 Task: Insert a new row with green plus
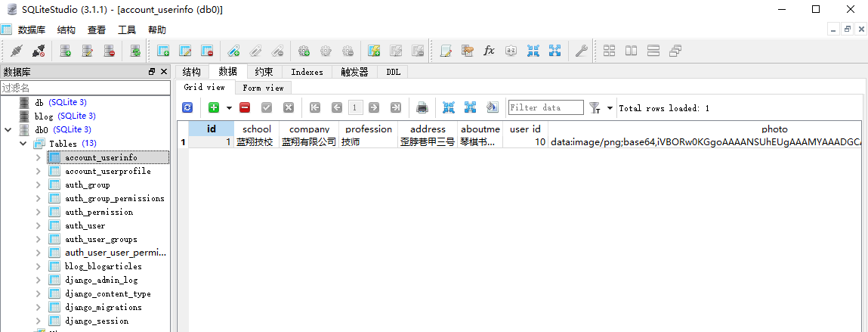coord(214,107)
